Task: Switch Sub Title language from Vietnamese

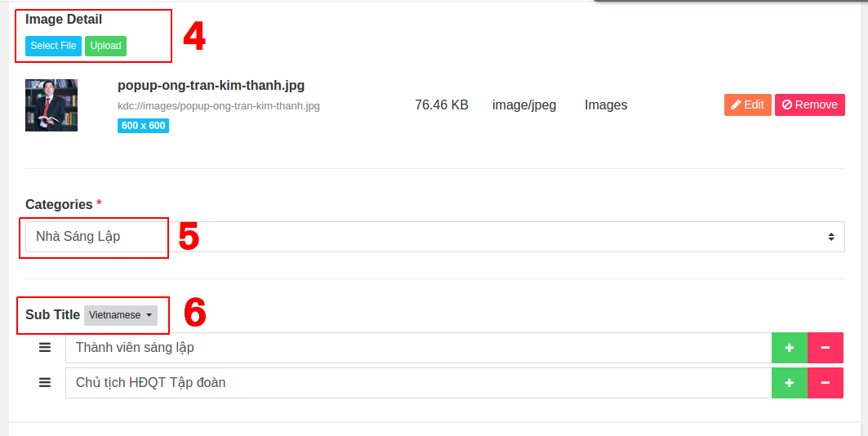Action: point(121,315)
